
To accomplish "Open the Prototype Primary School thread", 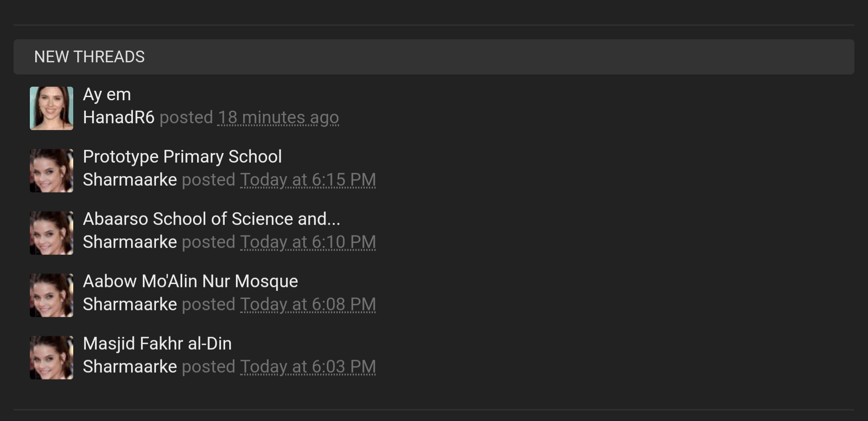I will [182, 157].
